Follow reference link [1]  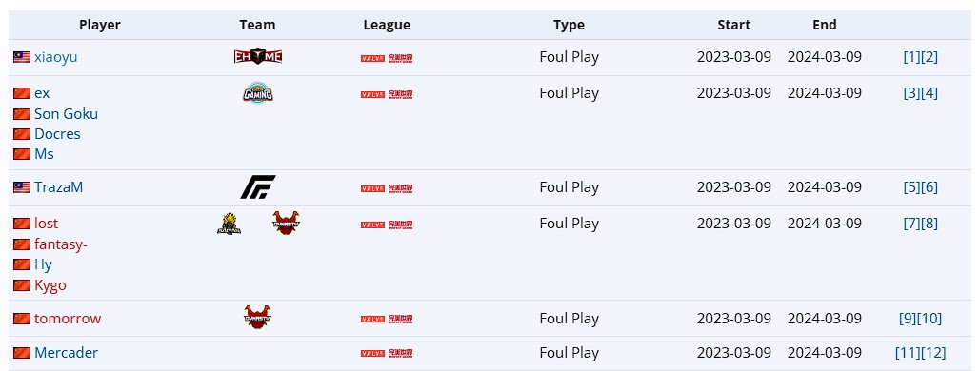click(911, 57)
